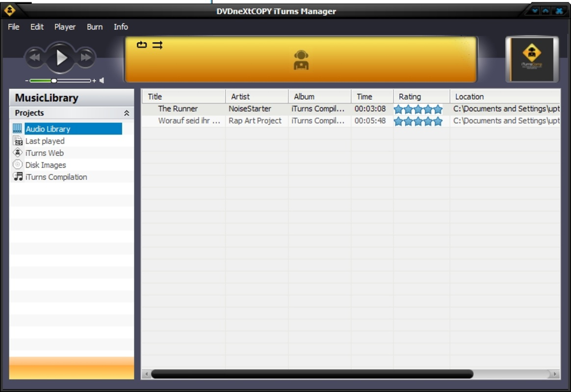Screen dimensions: 571x392
Task: Mute audio via speaker icon
Action: [x=102, y=80]
